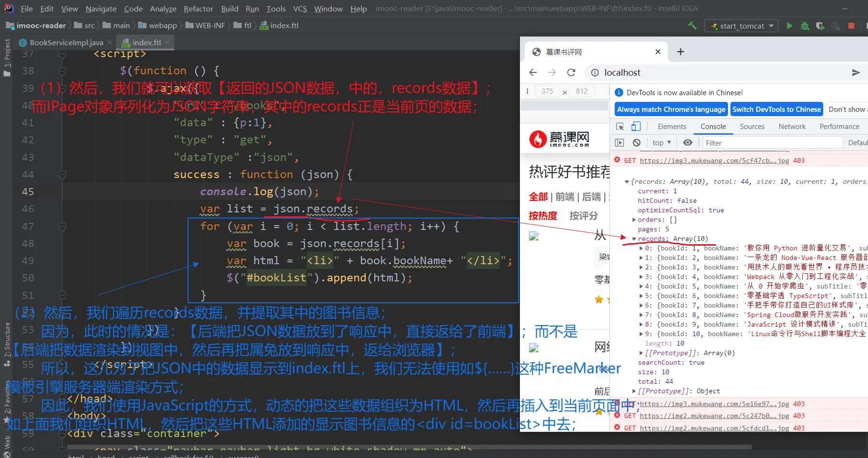The image size is (868, 458).
Task: Open the top JavaScript context dropdown
Action: click(661, 143)
